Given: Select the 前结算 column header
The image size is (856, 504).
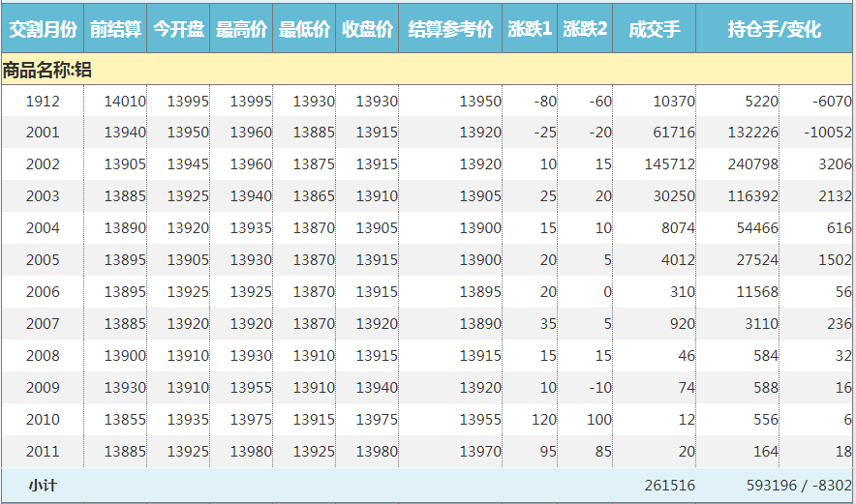Looking at the screenshot, I should [x=115, y=30].
